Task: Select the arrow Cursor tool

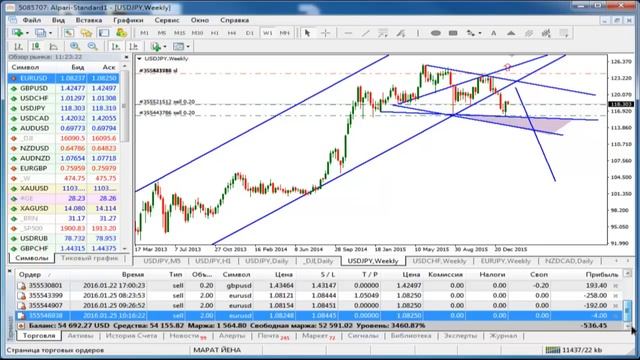Action: coord(308,33)
